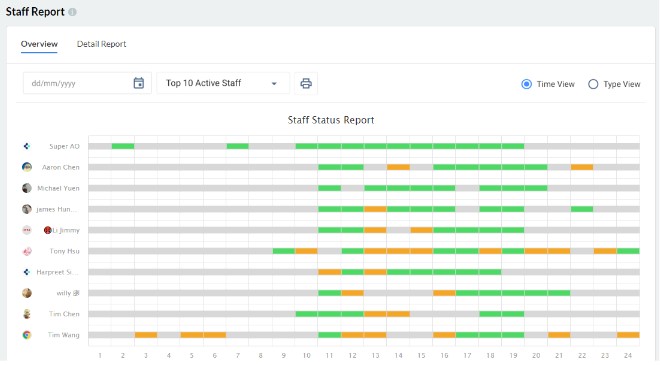Viewport: 660px width, 365px height.
Task: Switch to the Overview tab
Action: [39, 44]
